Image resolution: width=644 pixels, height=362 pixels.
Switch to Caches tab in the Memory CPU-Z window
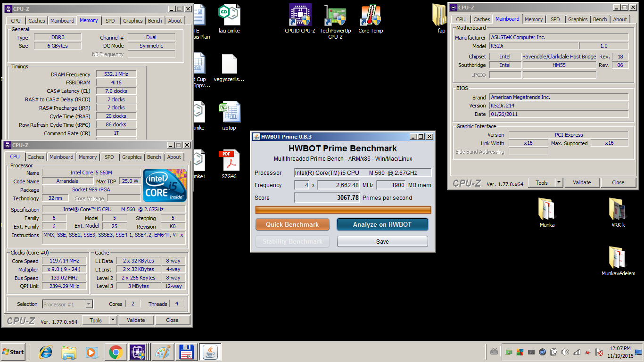(37, 21)
